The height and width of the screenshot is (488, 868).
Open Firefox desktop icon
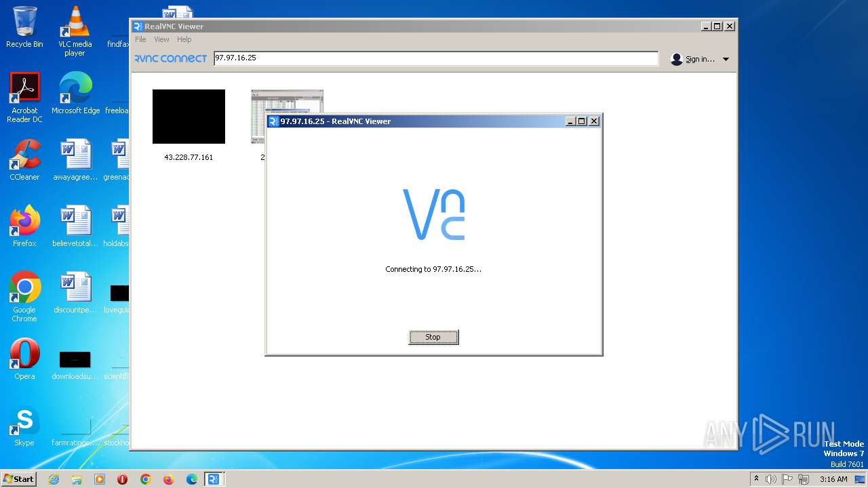(24, 226)
